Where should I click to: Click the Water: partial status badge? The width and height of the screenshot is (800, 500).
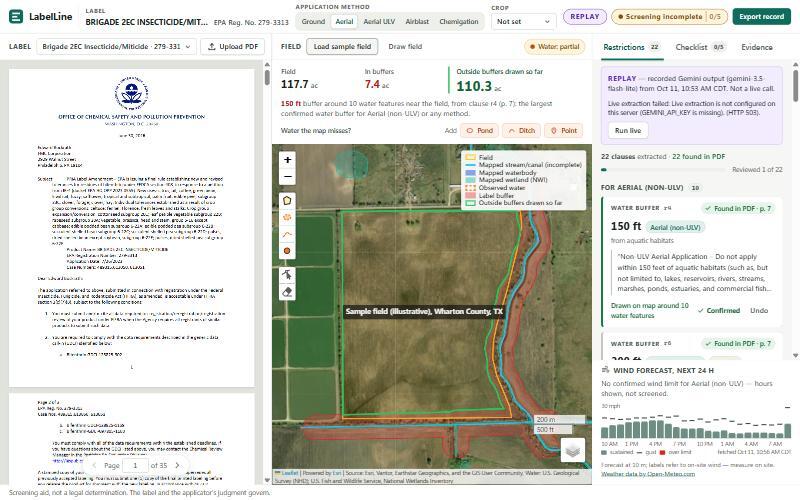[x=555, y=46]
